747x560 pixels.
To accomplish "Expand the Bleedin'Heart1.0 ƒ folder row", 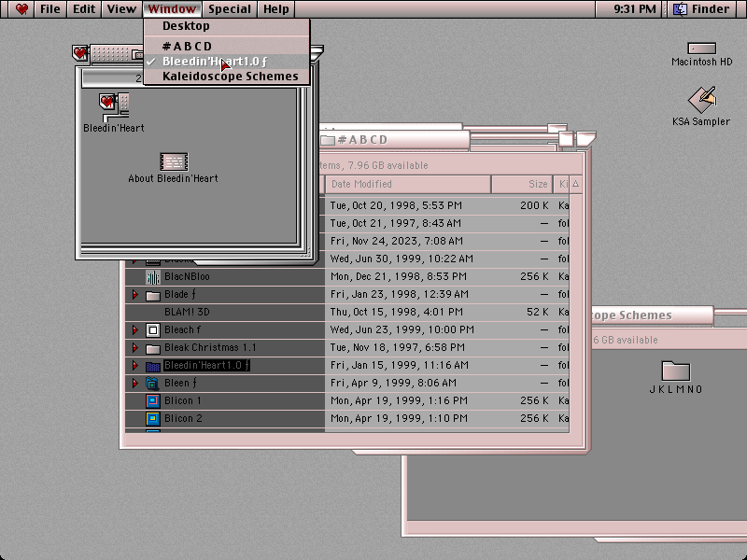I will pos(134,365).
